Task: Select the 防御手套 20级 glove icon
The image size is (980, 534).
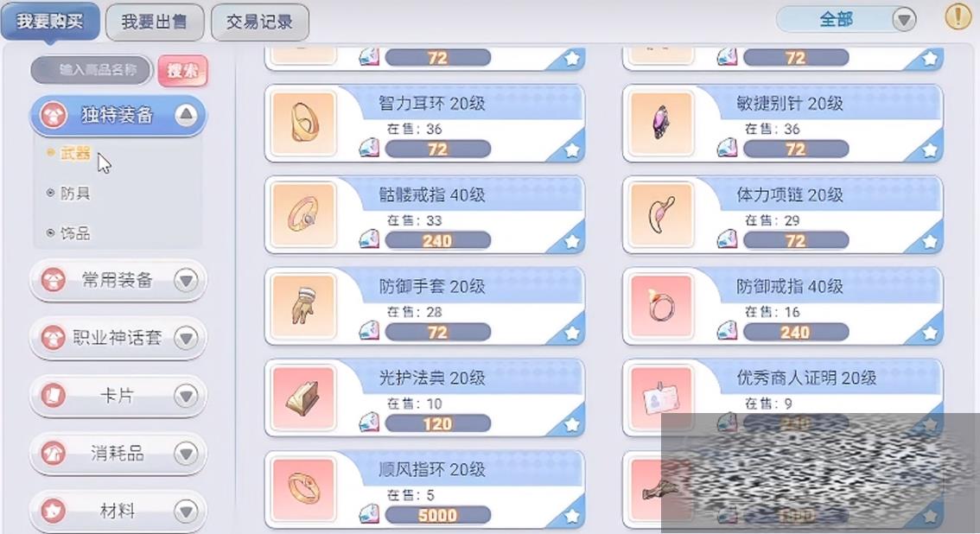Action: coord(303,306)
